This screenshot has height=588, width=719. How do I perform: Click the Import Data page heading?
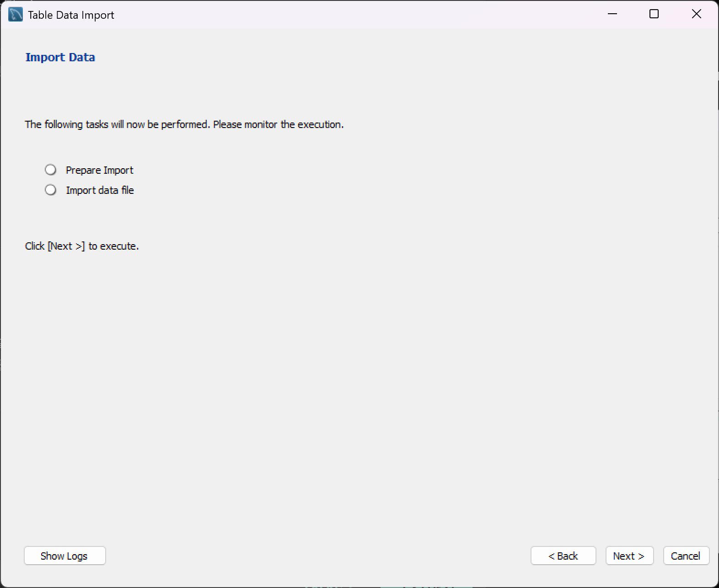pyautogui.click(x=60, y=57)
